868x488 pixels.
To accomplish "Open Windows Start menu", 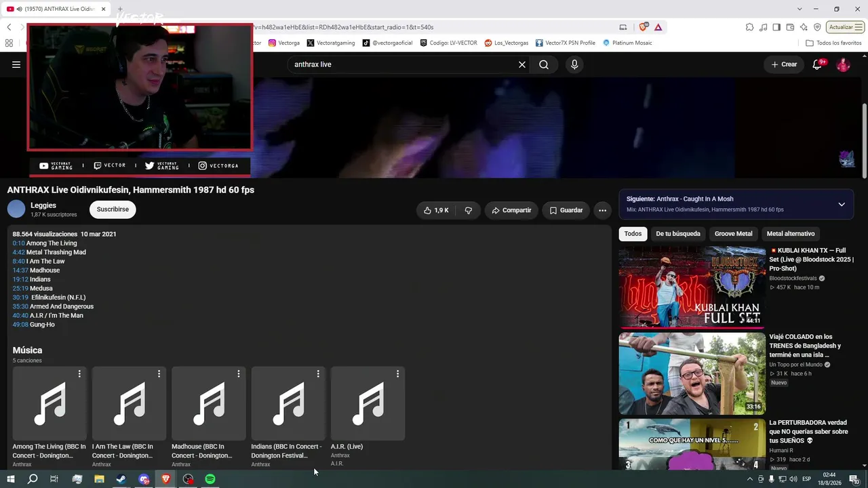I will tap(11, 479).
